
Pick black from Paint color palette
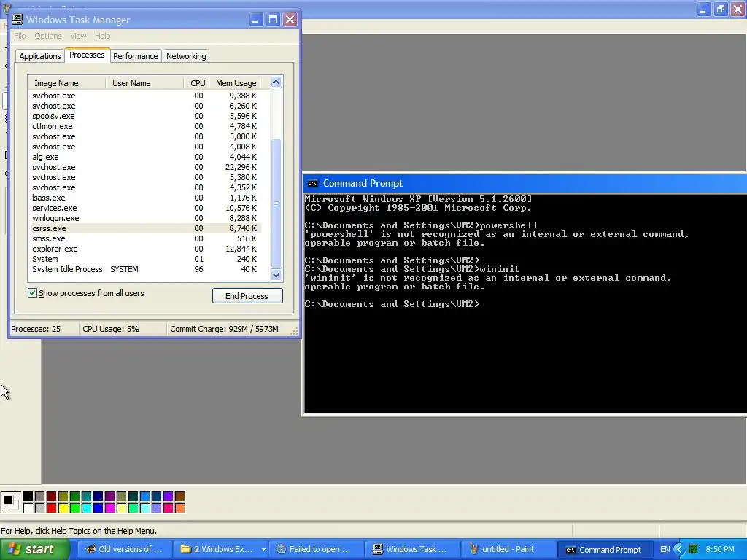pos(28,497)
